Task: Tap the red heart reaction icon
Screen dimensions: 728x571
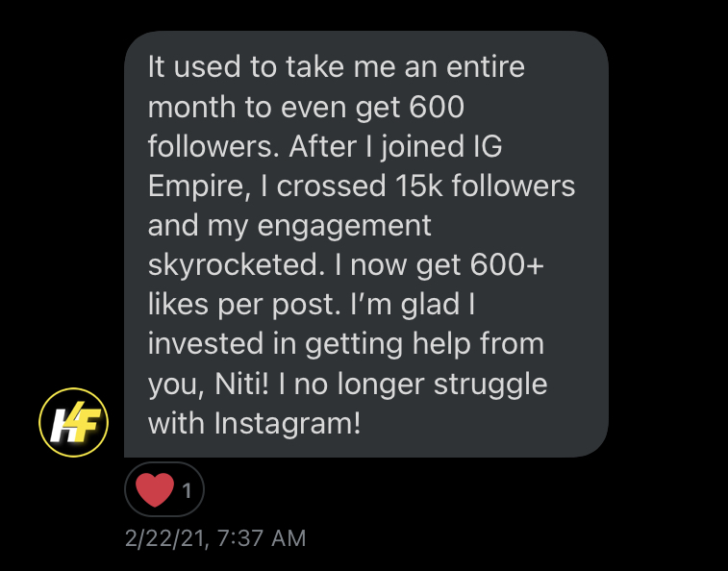Action: pyautogui.click(x=155, y=489)
